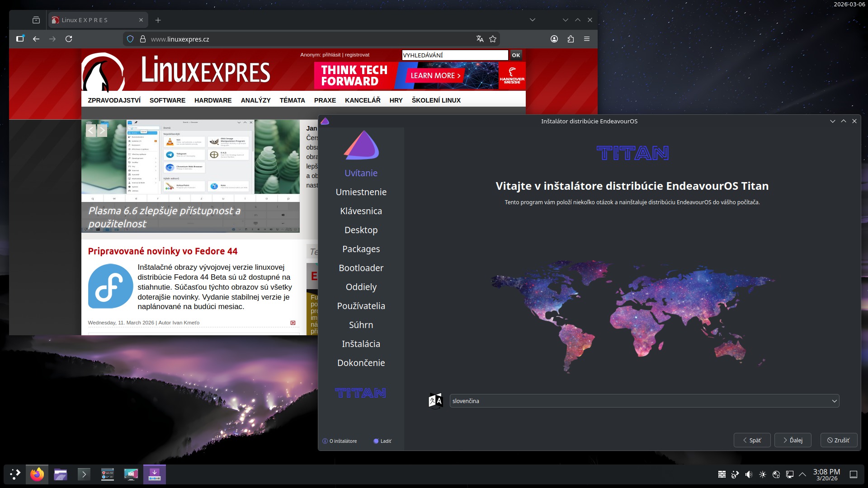
Task: Open the Firefox extensions puzzle icon
Action: tap(571, 39)
